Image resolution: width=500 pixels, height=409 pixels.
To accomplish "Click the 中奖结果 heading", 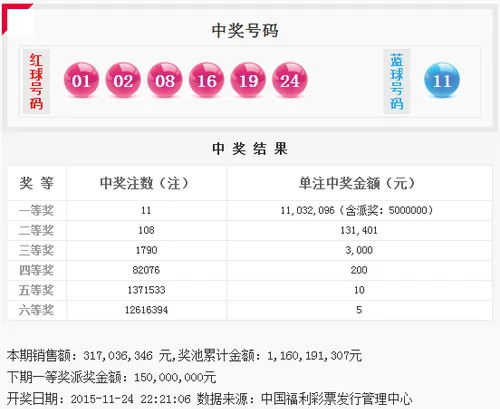I will [250, 148].
